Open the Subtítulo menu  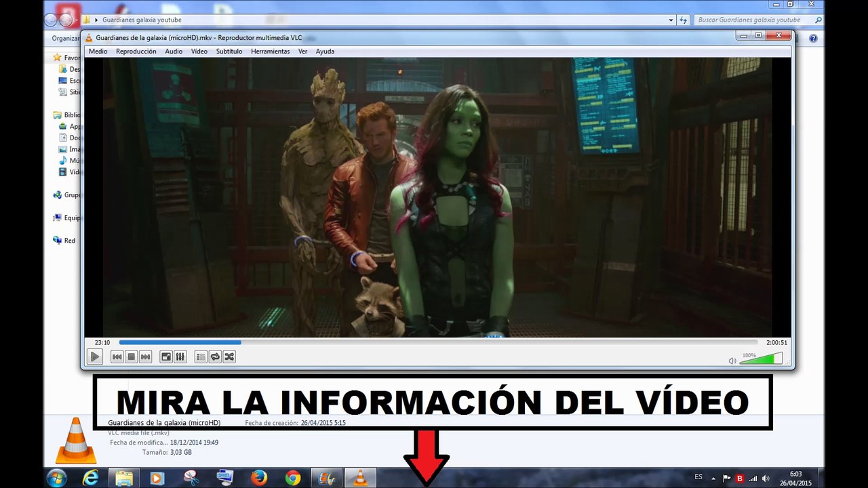pos(229,52)
